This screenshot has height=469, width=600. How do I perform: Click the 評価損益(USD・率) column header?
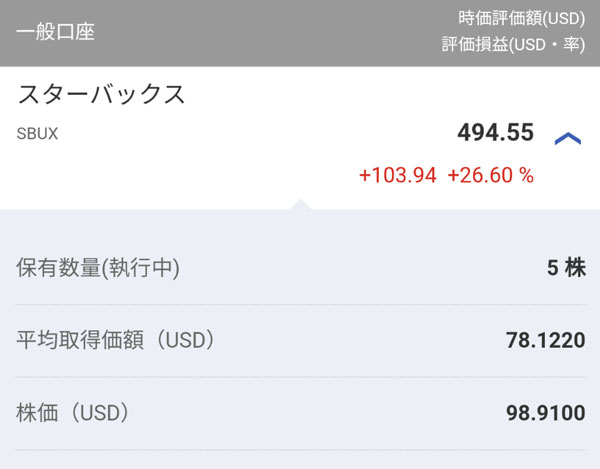tap(513, 45)
